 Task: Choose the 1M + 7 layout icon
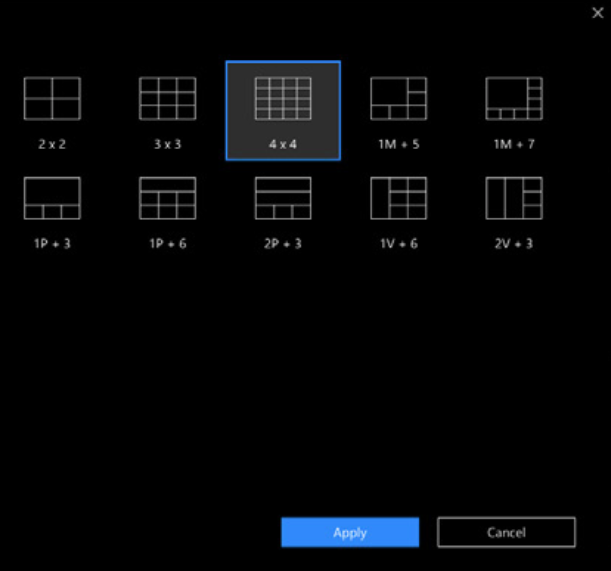(514, 99)
